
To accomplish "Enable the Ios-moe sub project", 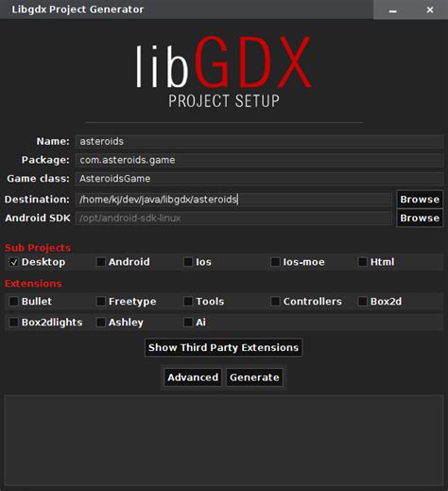I will coord(275,262).
